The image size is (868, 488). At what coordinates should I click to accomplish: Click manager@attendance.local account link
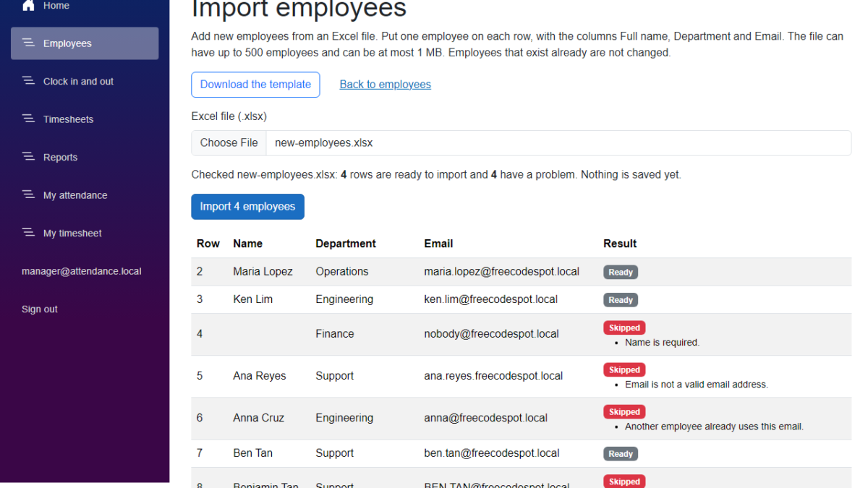point(82,271)
